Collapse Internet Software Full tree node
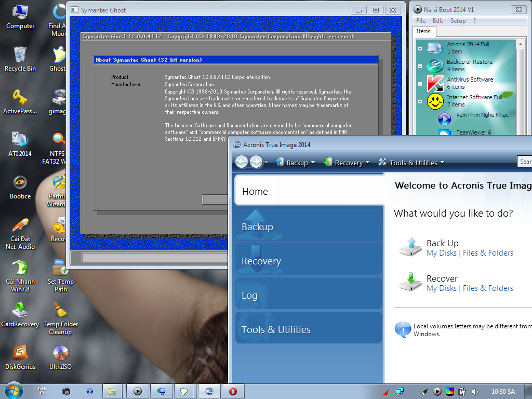 pyautogui.click(x=420, y=101)
